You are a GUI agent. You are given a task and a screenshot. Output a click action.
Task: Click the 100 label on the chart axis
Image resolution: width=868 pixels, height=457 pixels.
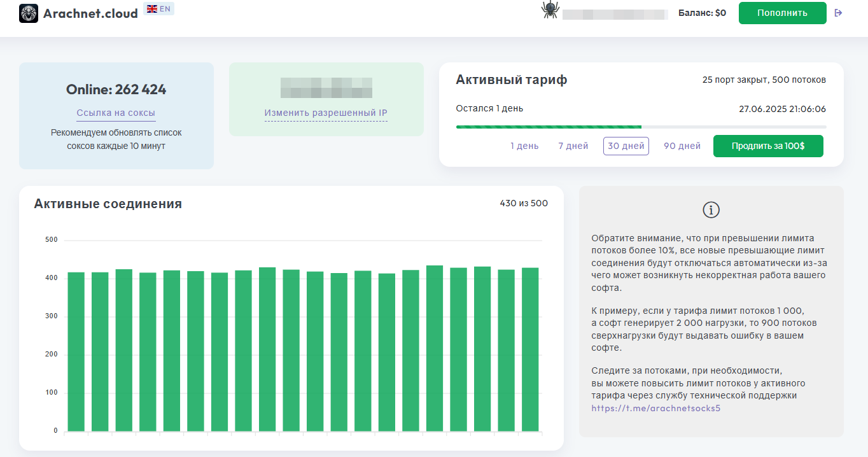[x=51, y=393]
